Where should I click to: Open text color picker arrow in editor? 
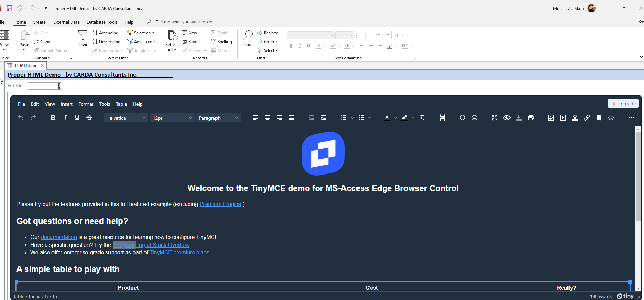click(x=396, y=118)
